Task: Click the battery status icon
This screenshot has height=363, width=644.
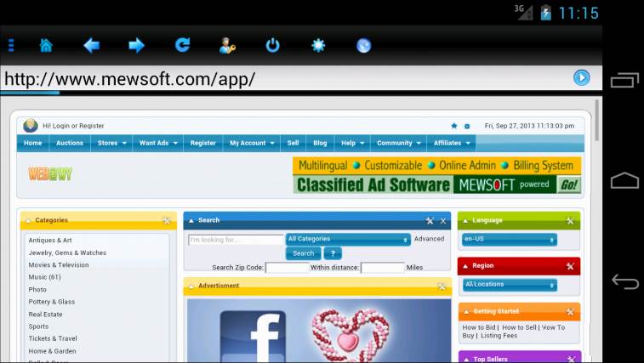Action: point(545,12)
